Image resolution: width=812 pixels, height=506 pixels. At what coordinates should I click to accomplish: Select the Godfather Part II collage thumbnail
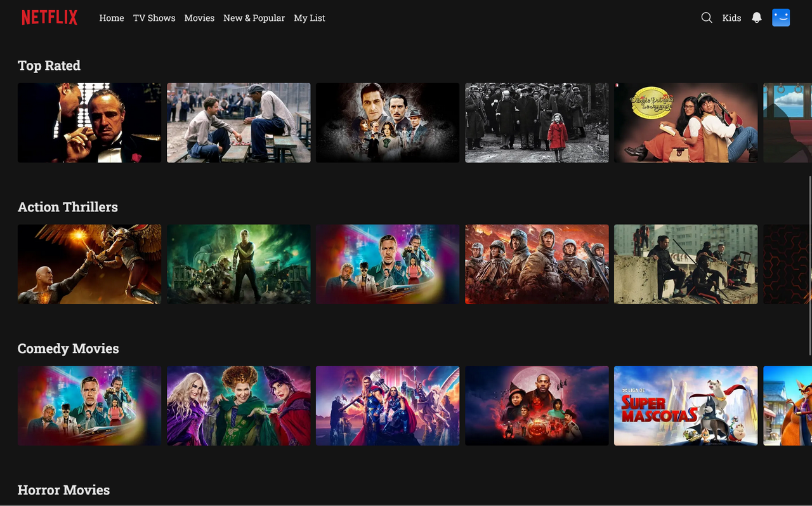pyautogui.click(x=388, y=123)
